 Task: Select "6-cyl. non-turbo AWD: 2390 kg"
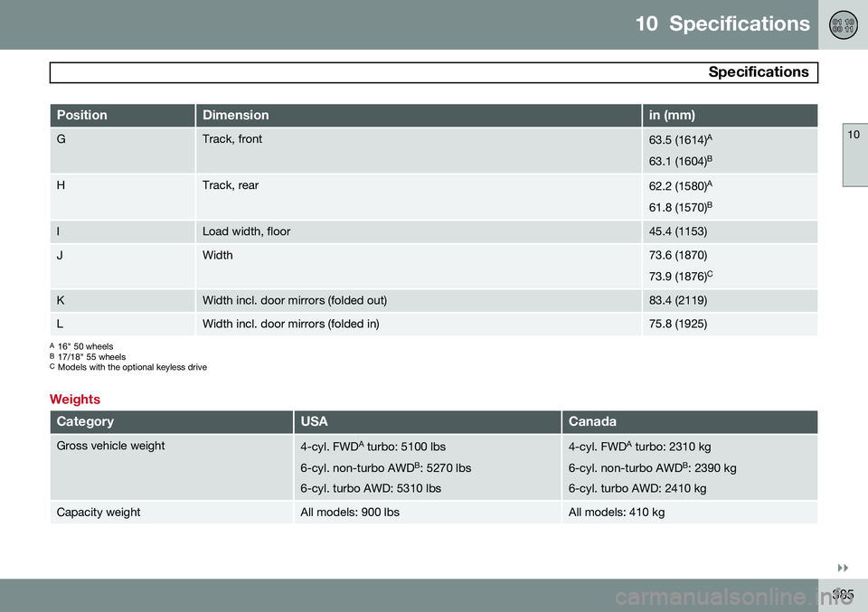653,467
